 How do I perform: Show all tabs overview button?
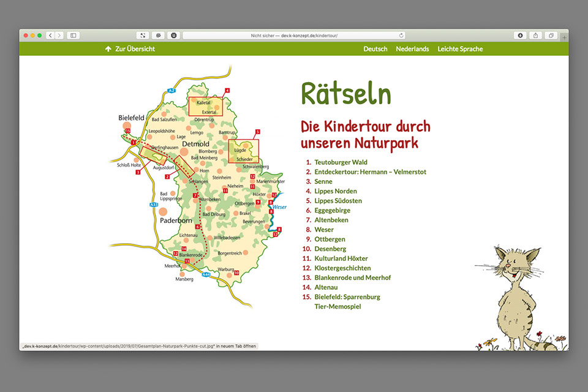tap(551, 36)
